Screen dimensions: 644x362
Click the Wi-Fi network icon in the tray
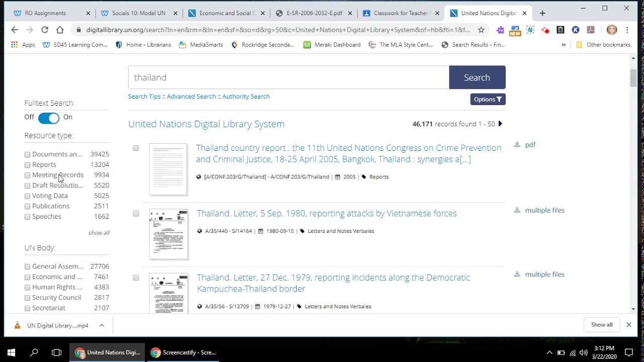pyautogui.click(x=573, y=352)
